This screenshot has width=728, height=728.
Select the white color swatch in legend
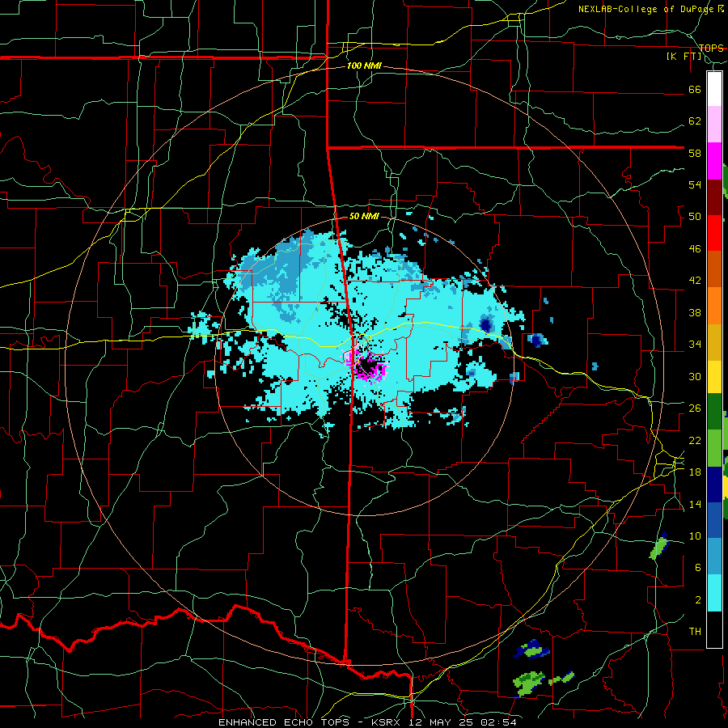pyautogui.click(x=714, y=89)
